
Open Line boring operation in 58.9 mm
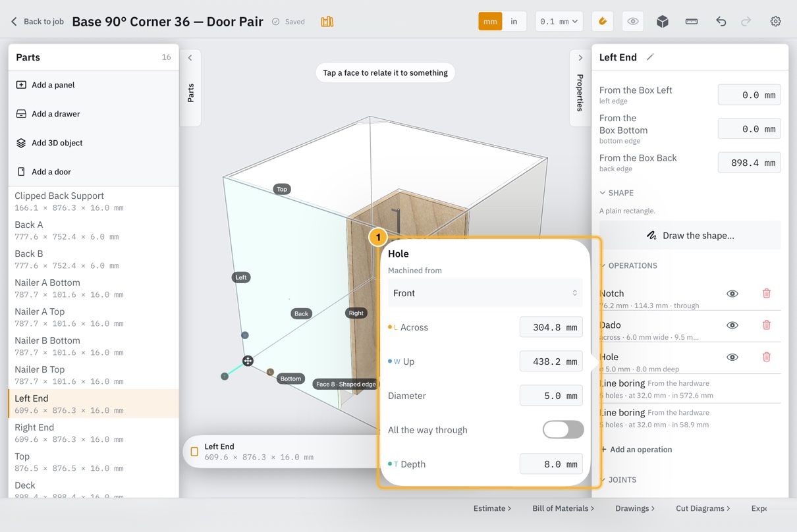690,418
